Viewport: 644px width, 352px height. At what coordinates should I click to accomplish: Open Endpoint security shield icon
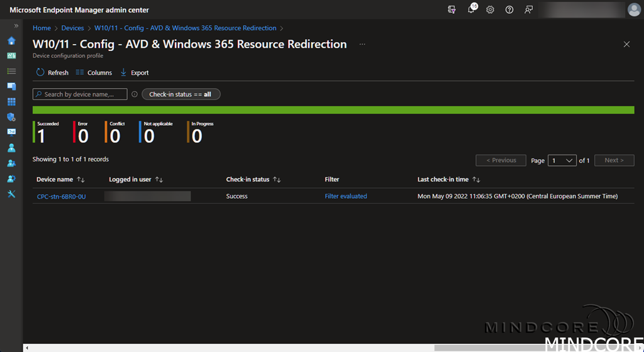(x=11, y=117)
